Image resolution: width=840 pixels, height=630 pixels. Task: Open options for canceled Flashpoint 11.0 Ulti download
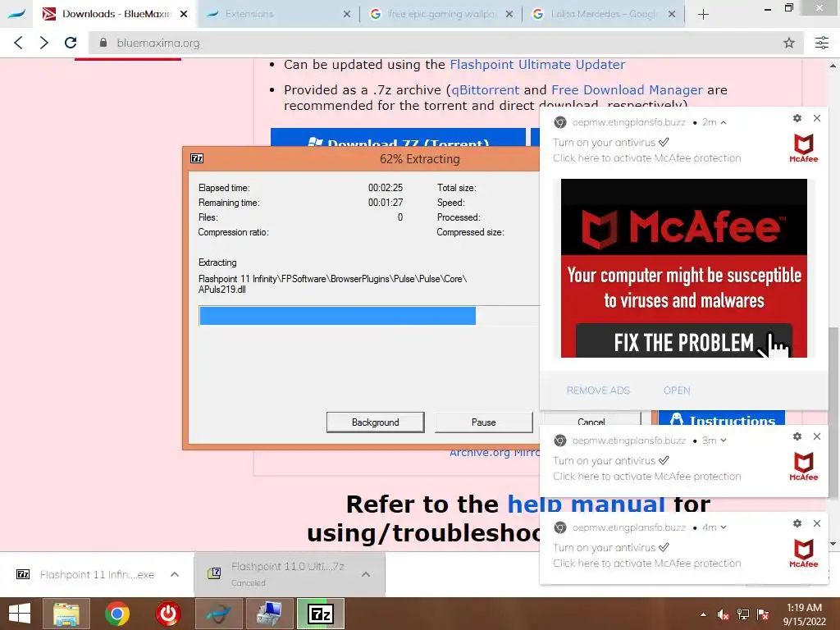pos(366,574)
